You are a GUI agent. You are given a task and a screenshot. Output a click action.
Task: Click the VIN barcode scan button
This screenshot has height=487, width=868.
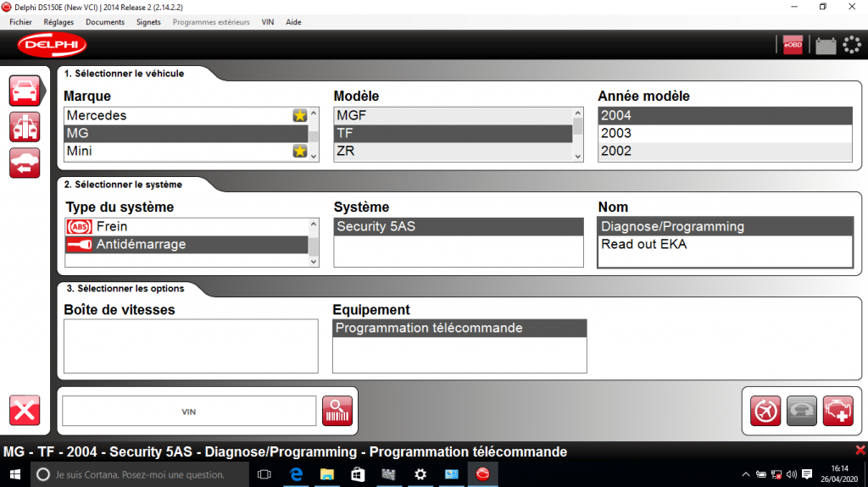tap(337, 411)
